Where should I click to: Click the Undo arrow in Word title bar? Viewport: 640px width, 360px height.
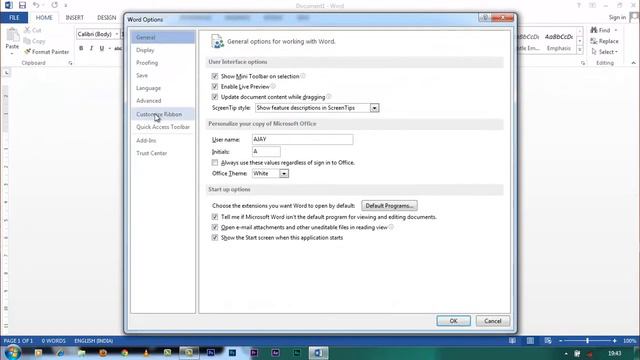pyautogui.click(x=36, y=5)
